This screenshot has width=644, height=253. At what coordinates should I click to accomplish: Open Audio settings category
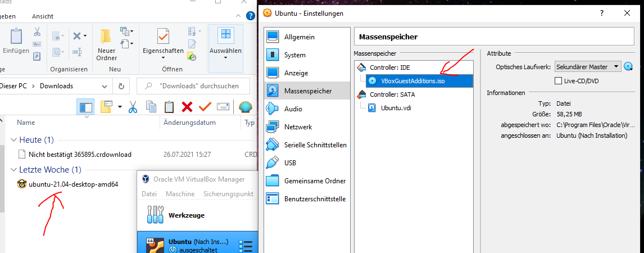307,109
